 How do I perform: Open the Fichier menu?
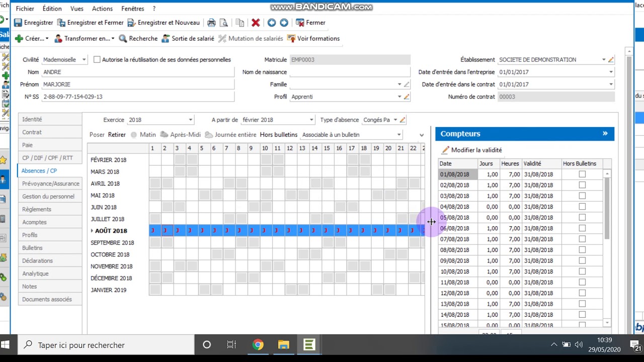tap(25, 9)
